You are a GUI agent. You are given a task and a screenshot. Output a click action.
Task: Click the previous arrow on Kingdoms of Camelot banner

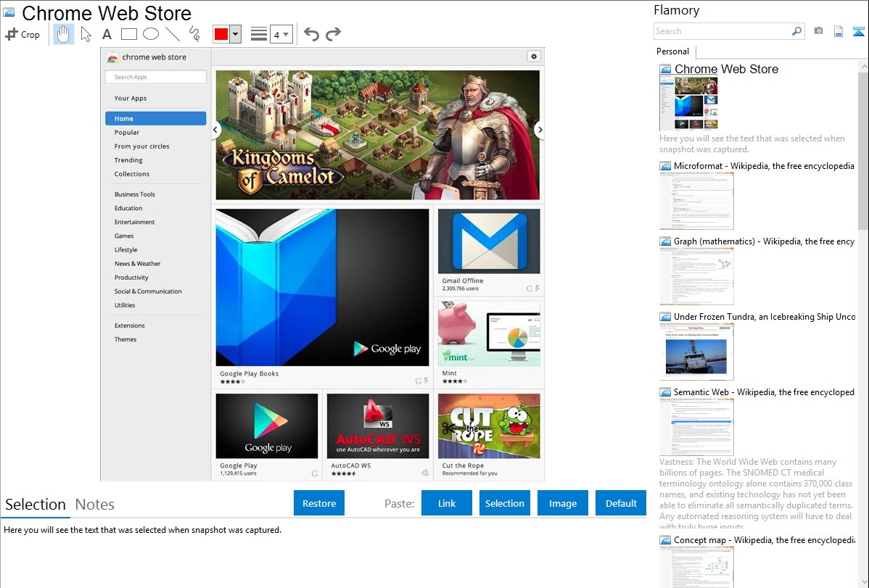point(215,131)
